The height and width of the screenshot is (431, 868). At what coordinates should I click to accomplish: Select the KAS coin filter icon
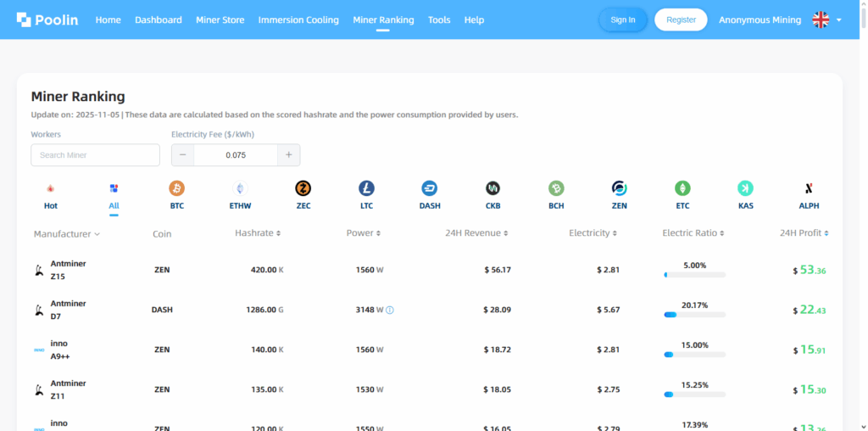pyautogui.click(x=745, y=188)
